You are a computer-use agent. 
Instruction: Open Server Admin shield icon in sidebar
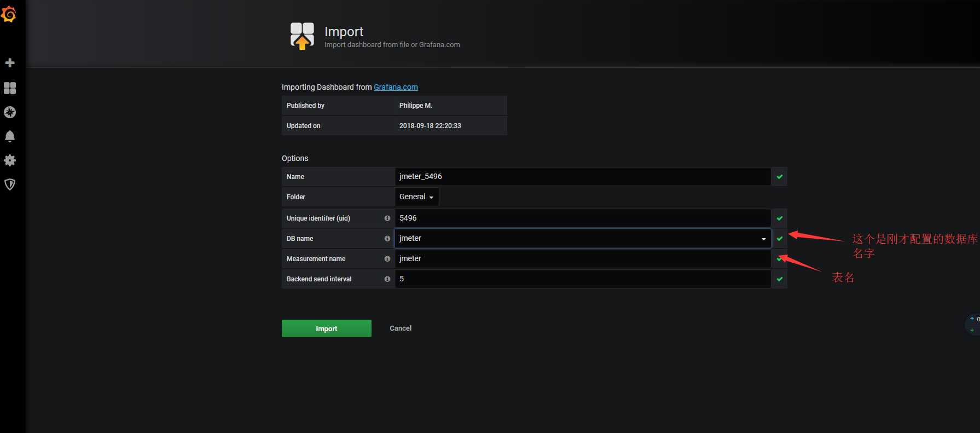(x=10, y=184)
